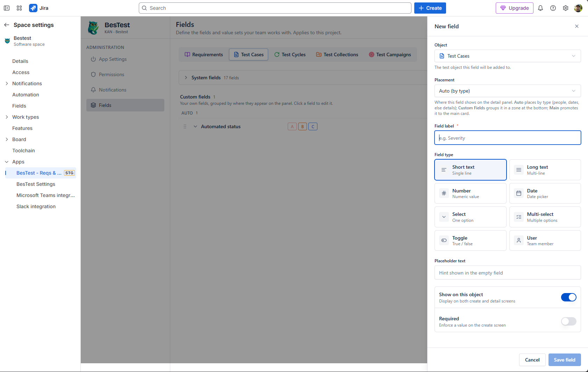
Task: Switch to the Test Cases tab
Action: tap(249, 54)
